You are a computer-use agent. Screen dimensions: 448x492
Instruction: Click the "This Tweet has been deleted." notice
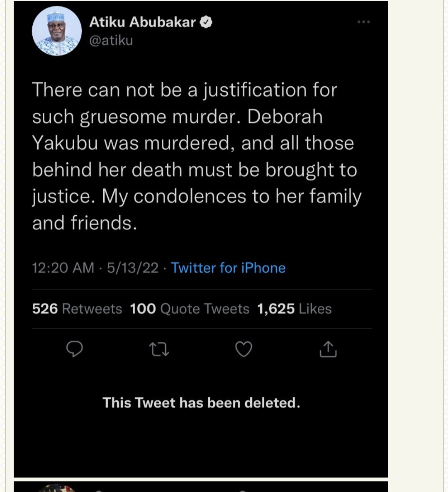[x=201, y=403]
